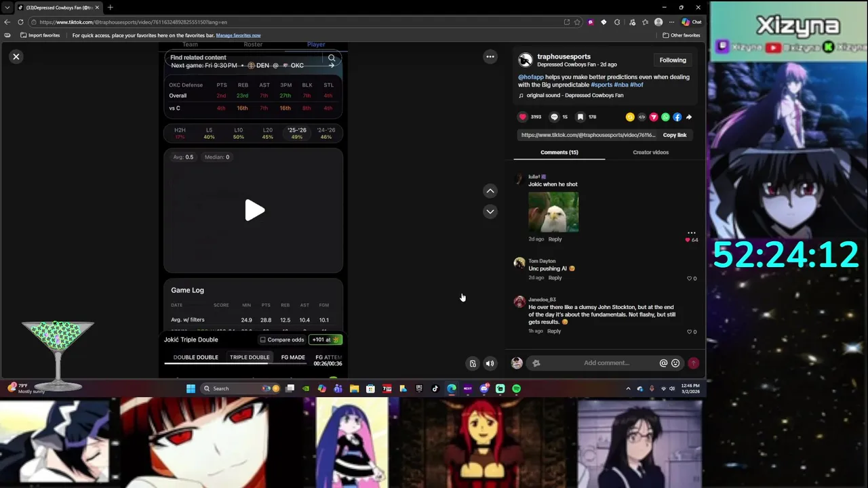Open comments via the speech bubble icon

pyautogui.click(x=554, y=117)
